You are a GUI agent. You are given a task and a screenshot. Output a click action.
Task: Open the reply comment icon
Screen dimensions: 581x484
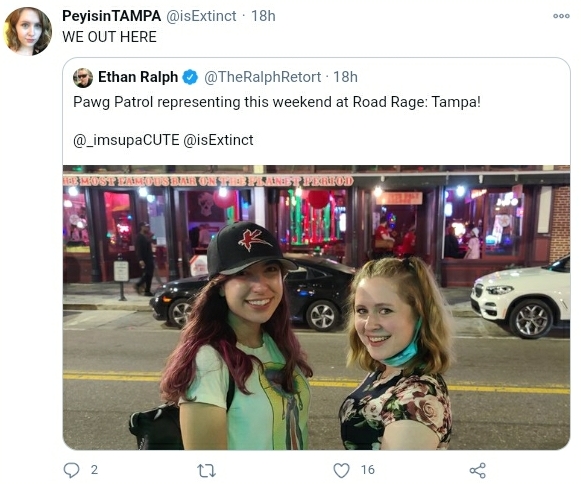coord(71,470)
